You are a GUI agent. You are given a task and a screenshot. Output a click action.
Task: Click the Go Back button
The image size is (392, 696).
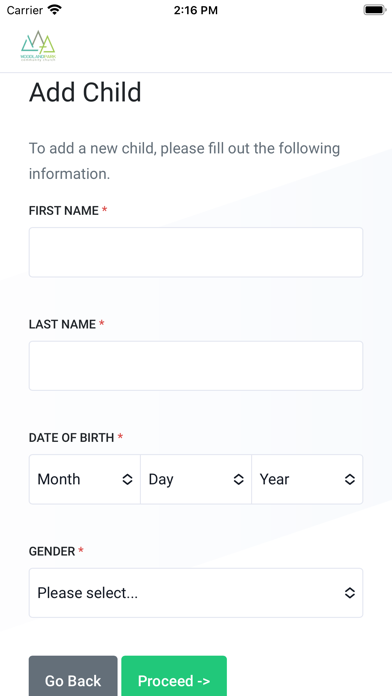click(x=73, y=676)
